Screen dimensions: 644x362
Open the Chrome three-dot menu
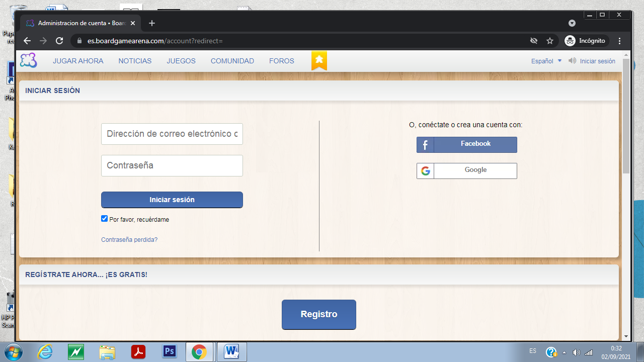620,41
